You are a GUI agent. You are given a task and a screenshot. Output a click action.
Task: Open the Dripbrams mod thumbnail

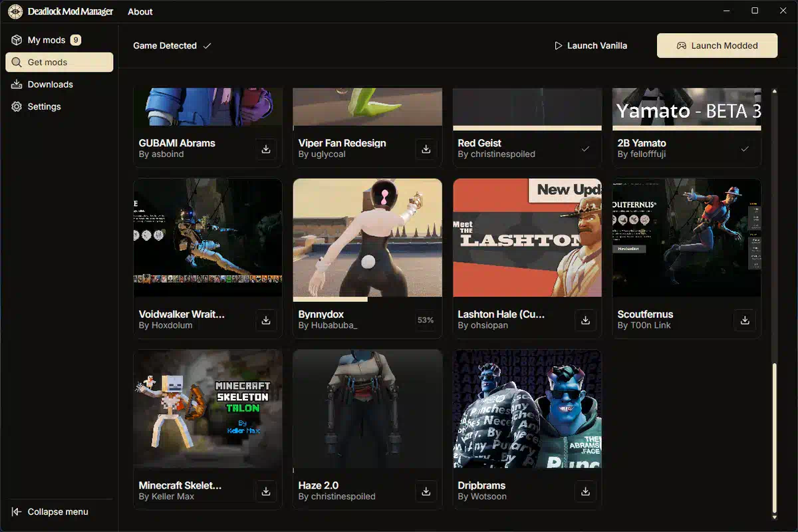coord(527,409)
